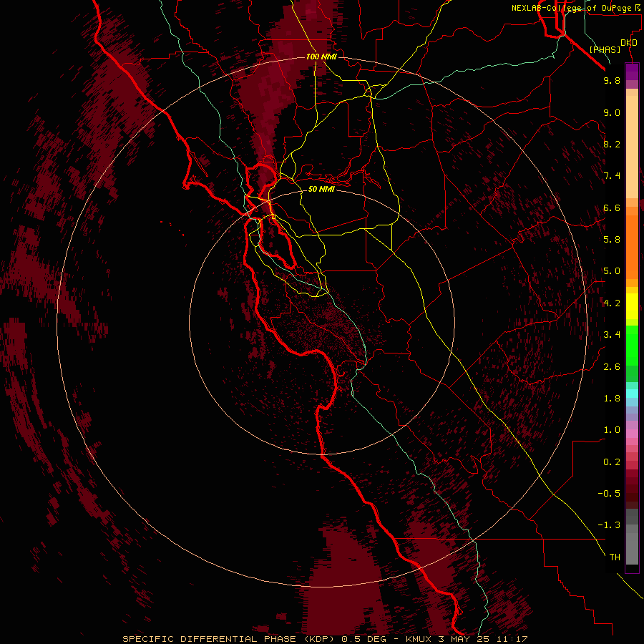Pick the purple band atop the color scale
The image size is (644, 644).
[x=632, y=72]
